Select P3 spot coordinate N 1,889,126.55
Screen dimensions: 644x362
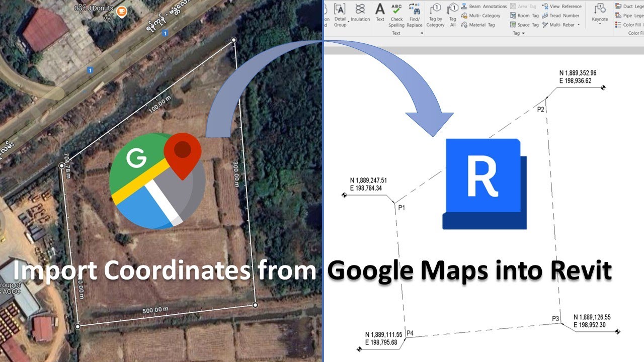pyautogui.click(x=593, y=317)
